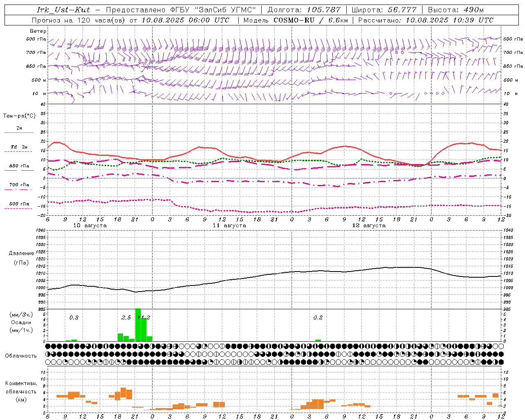Viewport: 525px width, 420px height.
Task: Click the "(мм/3ч.)" precipitation unit label
Action: point(21,315)
